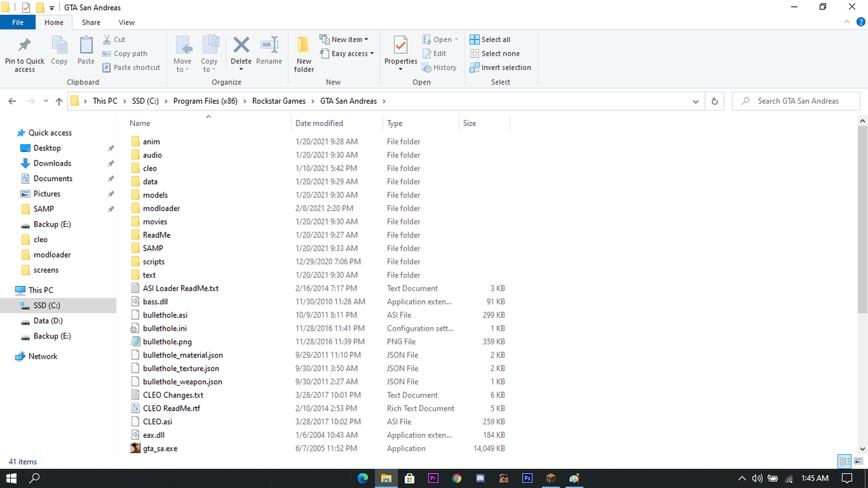Click Invert selection in ribbon
The image size is (868, 488).
click(x=500, y=68)
